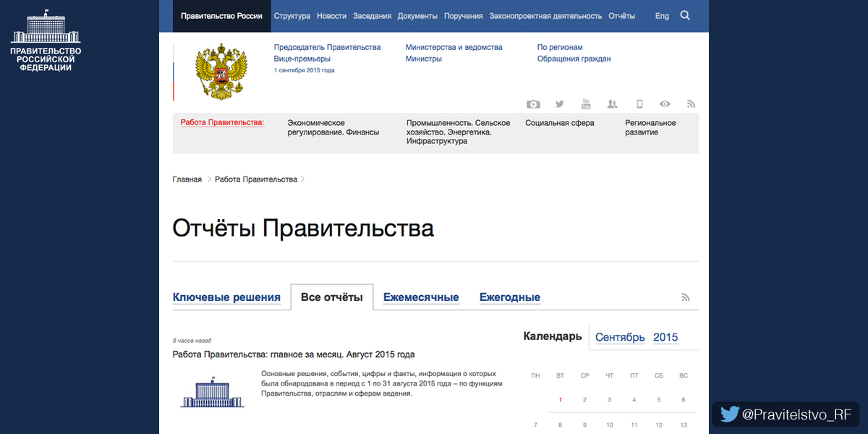Select calendar day 1
Viewport: 868px width, 434px height.
click(560, 399)
